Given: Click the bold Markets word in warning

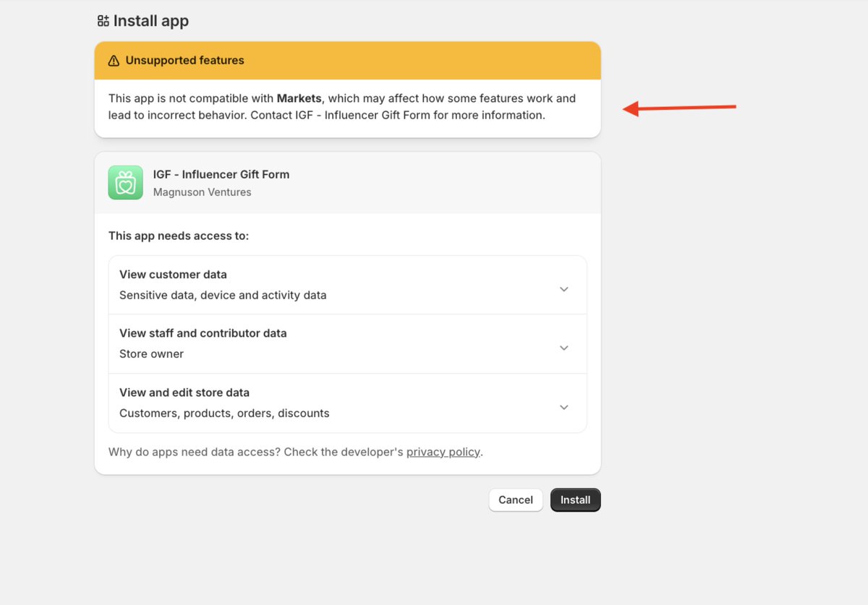Looking at the screenshot, I should tap(299, 98).
